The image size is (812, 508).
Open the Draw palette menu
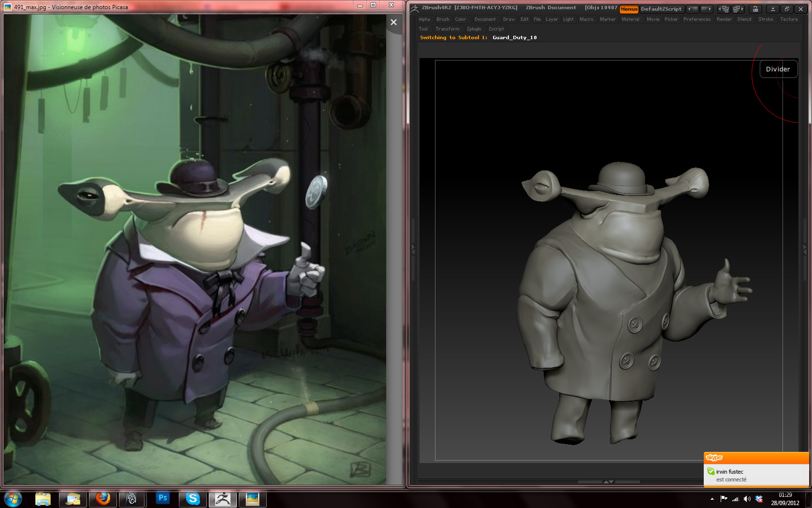(509, 19)
